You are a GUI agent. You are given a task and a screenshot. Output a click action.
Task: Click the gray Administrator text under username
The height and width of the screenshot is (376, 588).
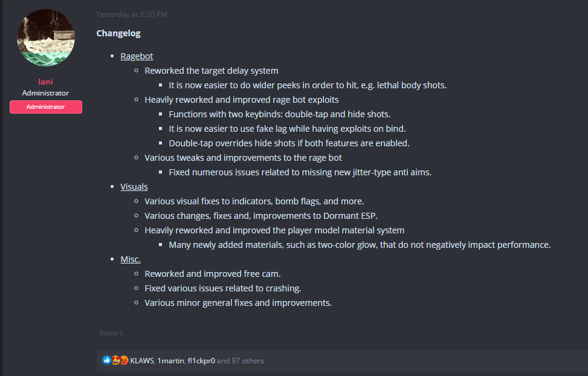46,93
